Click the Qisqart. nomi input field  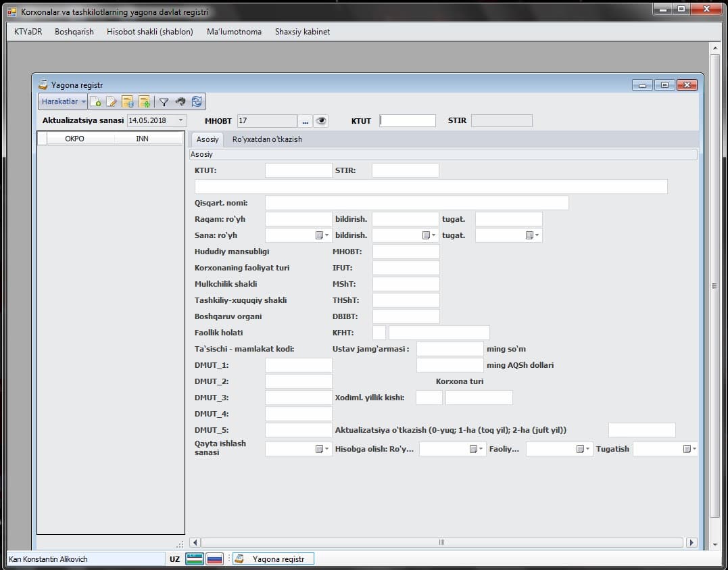click(x=416, y=203)
